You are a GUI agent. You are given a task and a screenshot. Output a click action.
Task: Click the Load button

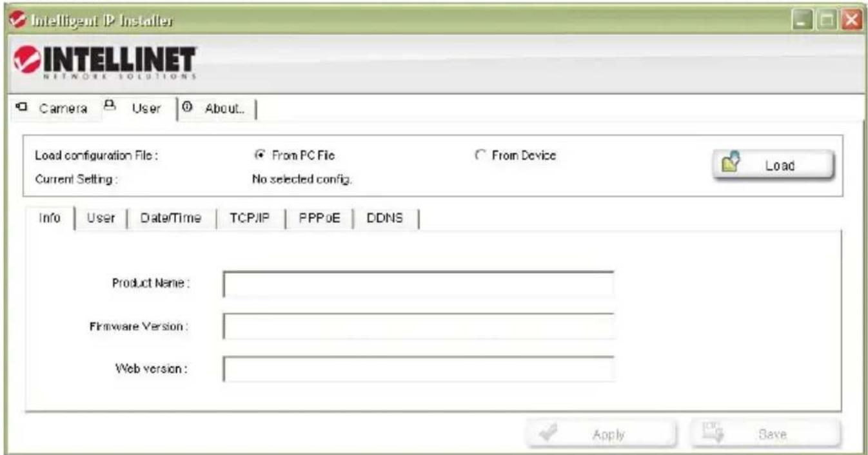tap(773, 165)
